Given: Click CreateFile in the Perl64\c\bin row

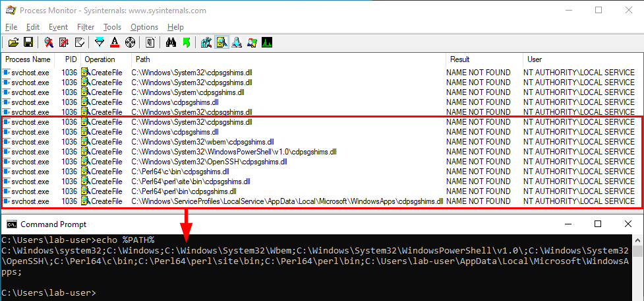Looking at the screenshot, I should pos(107,172).
